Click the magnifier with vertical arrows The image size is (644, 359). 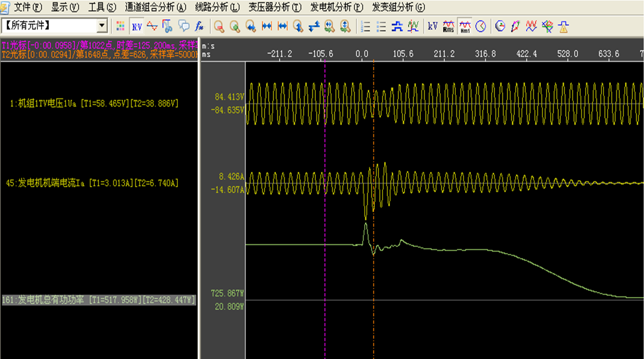point(298,26)
